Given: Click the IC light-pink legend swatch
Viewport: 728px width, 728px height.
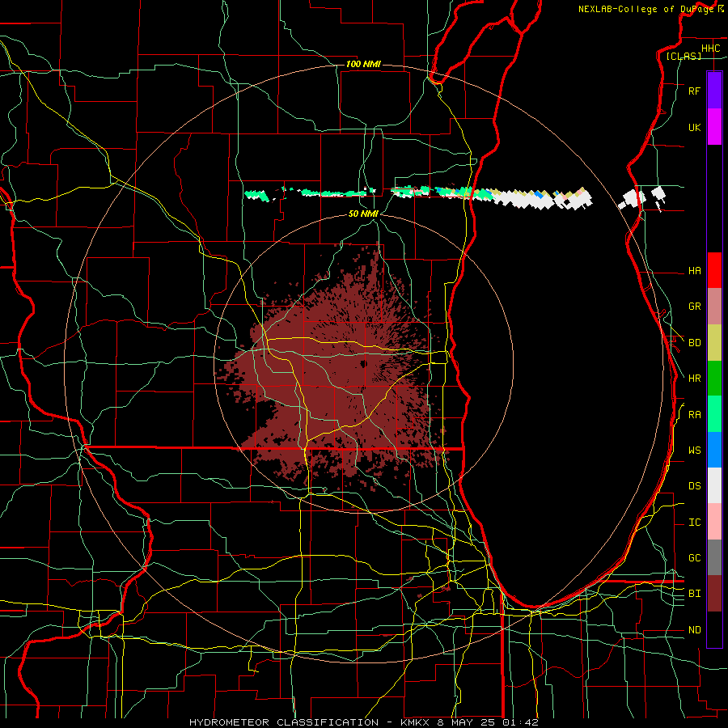Looking at the screenshot, I should click(x=714, y=522).
